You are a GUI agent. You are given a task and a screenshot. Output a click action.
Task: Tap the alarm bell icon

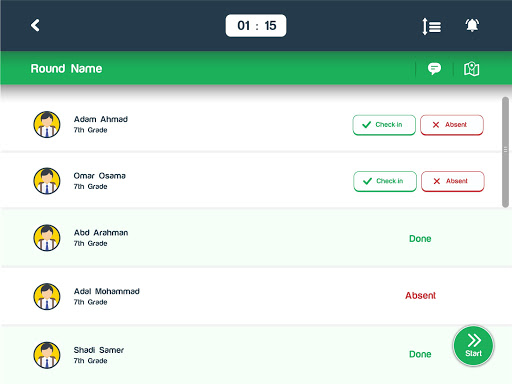point(472,25)
